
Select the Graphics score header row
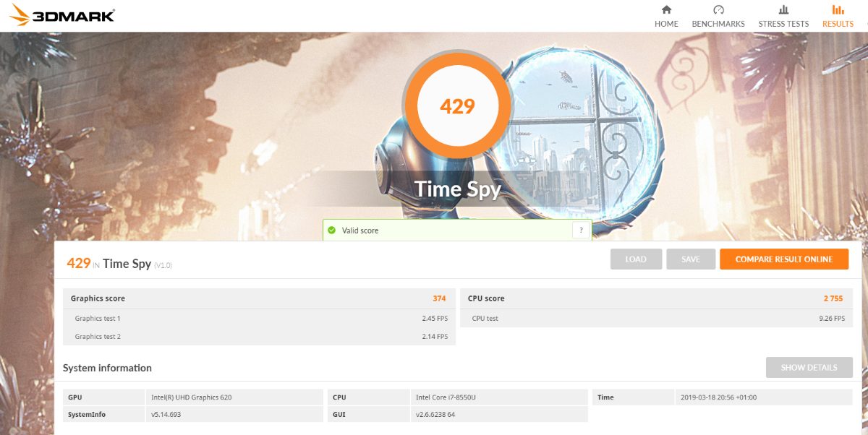(x=259, y=298)
